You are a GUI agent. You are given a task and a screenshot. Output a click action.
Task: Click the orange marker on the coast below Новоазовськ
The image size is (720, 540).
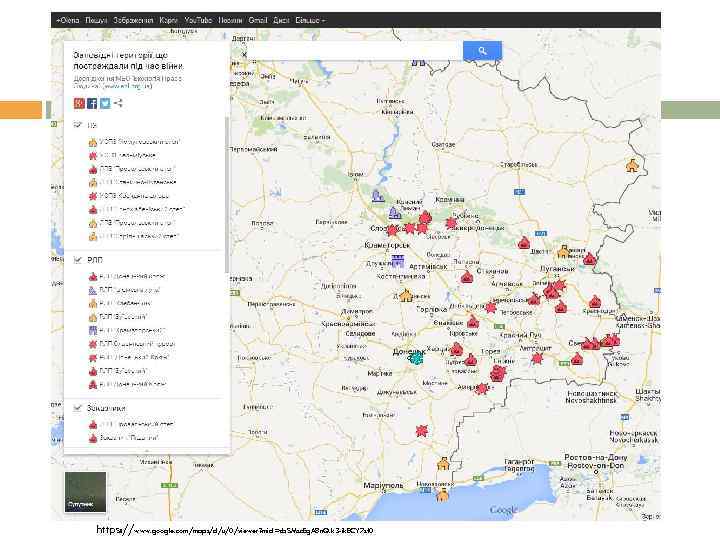click(x=442, y=495)
